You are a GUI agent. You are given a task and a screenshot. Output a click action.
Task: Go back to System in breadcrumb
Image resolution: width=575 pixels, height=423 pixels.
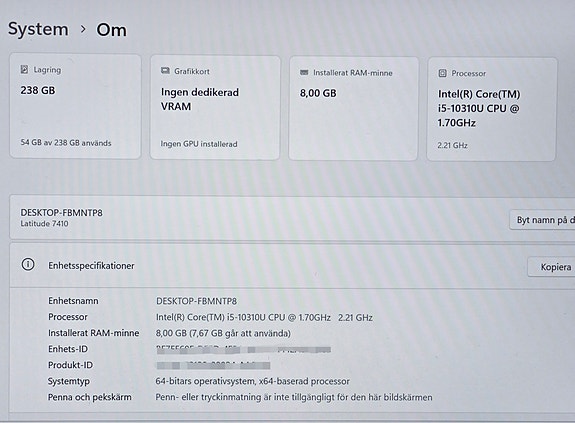38,29
